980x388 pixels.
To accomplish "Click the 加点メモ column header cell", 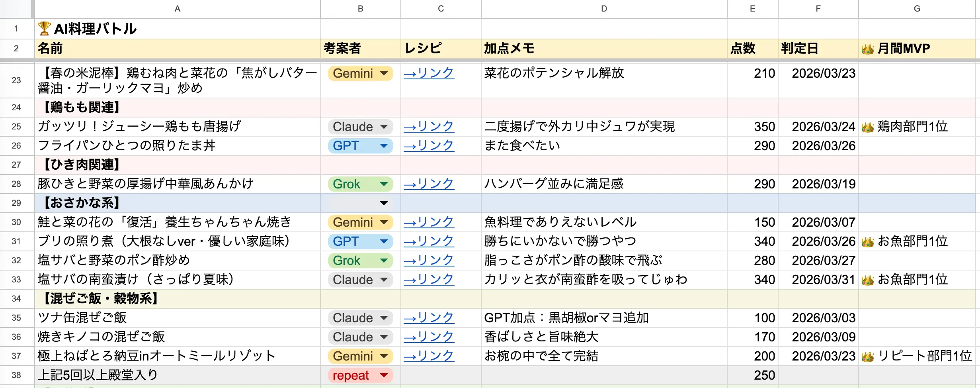I will coord(604,48).
